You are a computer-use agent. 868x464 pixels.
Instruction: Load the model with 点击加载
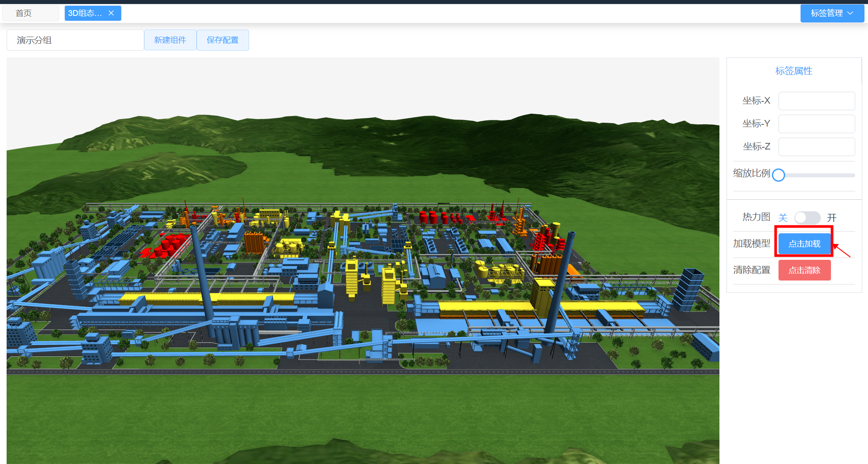click(804, 244)
